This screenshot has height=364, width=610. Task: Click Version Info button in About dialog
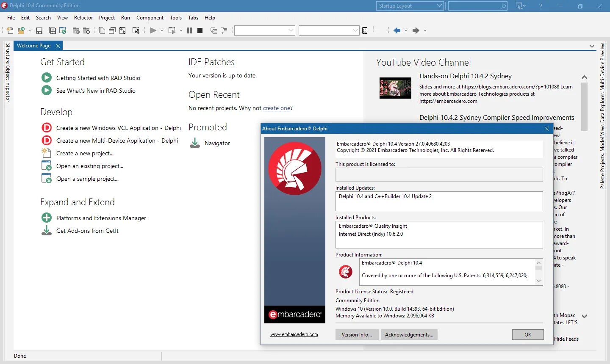coord(357,335)
